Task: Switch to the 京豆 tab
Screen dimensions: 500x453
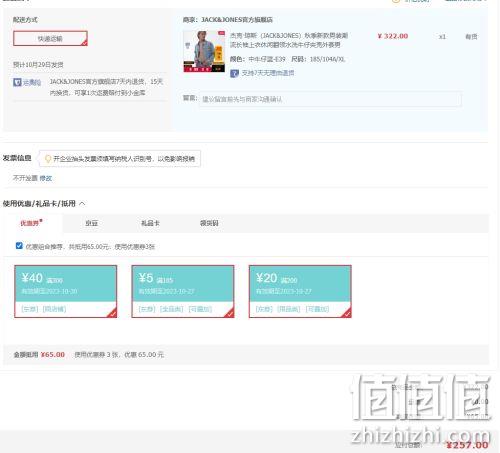Action: click(x=91, y=223)
